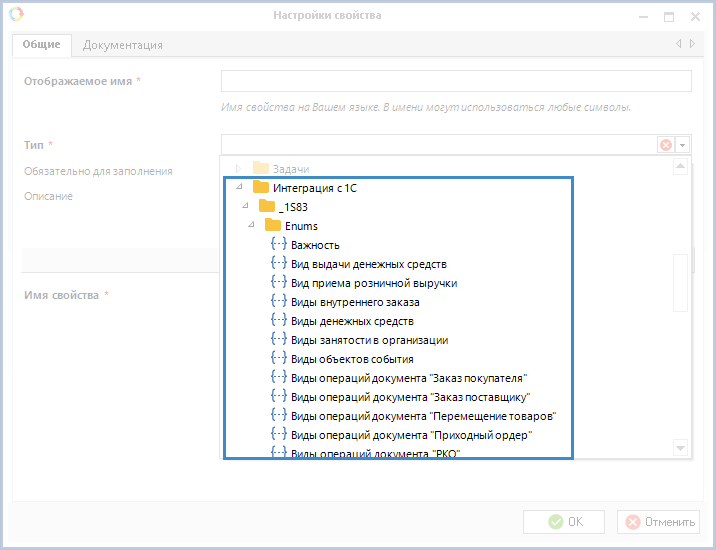
Task: Select Виды операций документа "Перемещение товаров"
Action: pyautogui.click(x=424, y=417)
